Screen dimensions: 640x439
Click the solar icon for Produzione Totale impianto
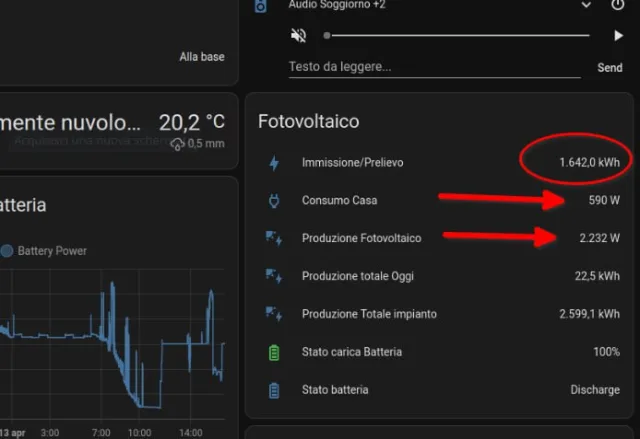click(274, 314)
